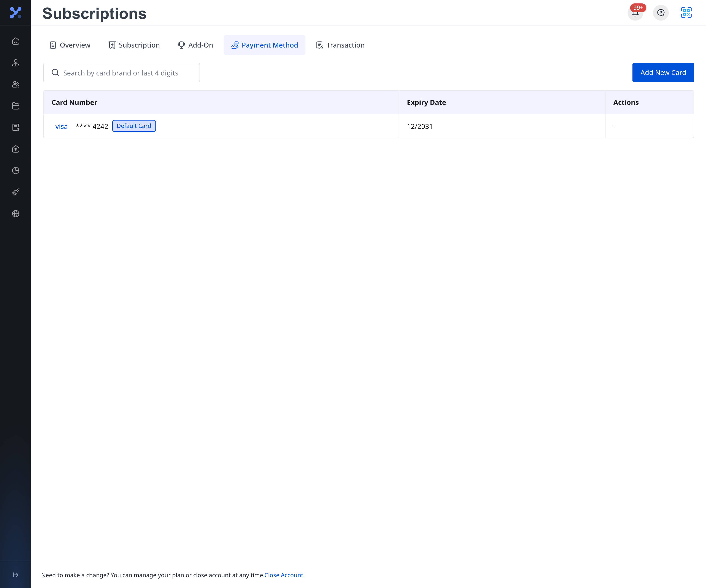The image size is (706, 588).
Task: Switch to the Overview tab
Action: [70, 45]
